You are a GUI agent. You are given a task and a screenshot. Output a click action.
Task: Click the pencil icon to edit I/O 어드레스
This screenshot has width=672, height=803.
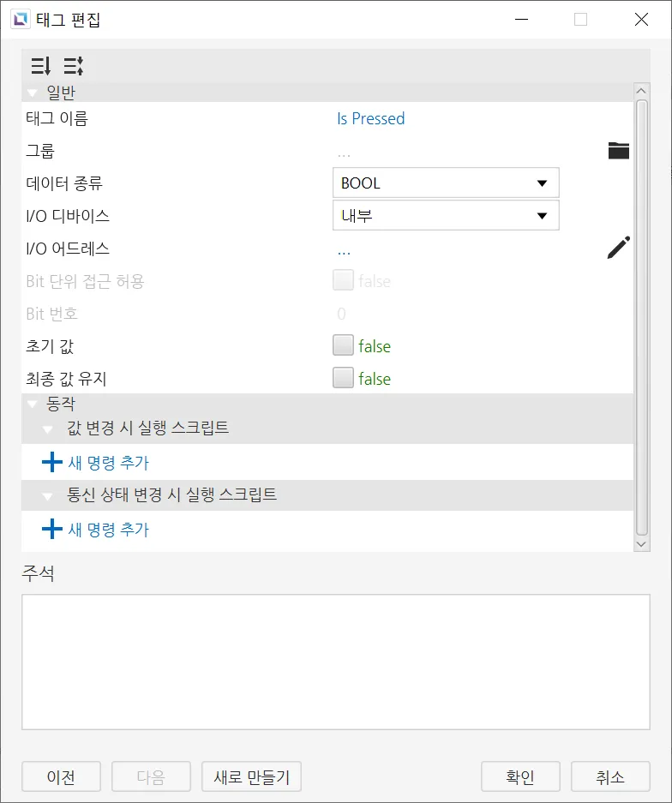pos(618,249)
